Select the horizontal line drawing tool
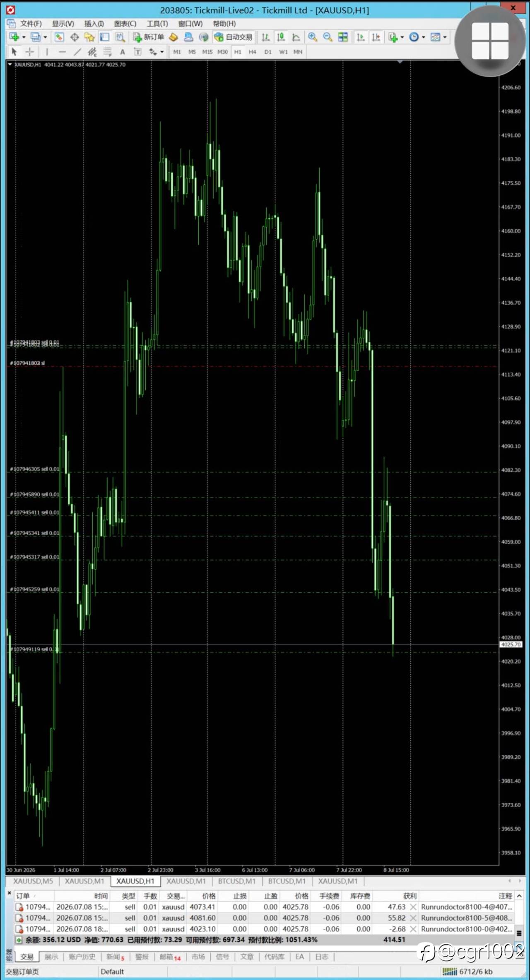 pos(62,52)
